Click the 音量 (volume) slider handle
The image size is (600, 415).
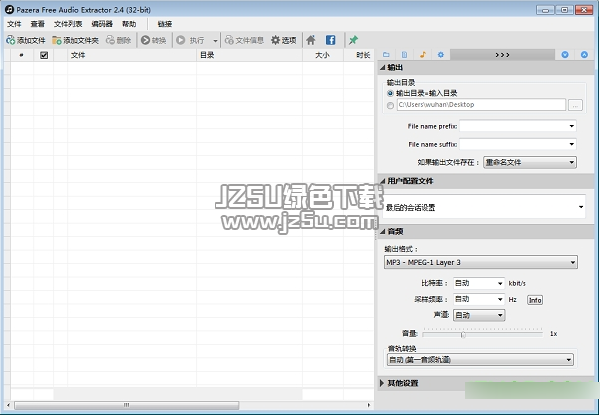click(463, 335)
